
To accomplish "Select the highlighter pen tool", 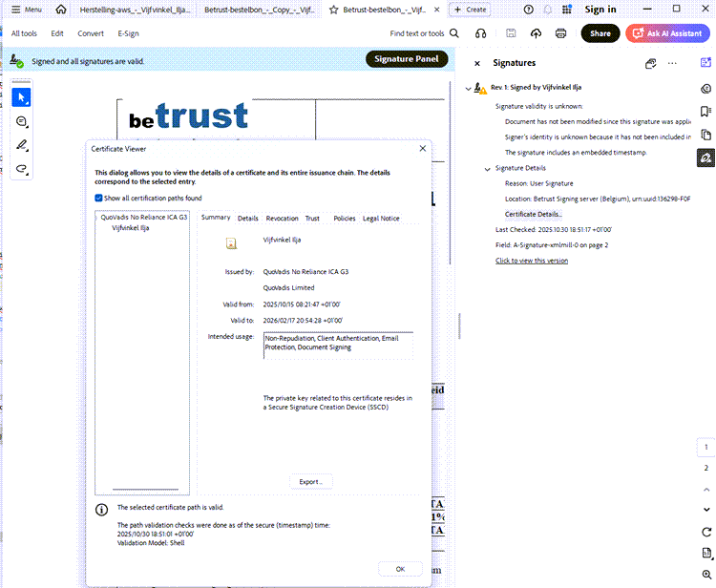I will click(x=21, y=145).
